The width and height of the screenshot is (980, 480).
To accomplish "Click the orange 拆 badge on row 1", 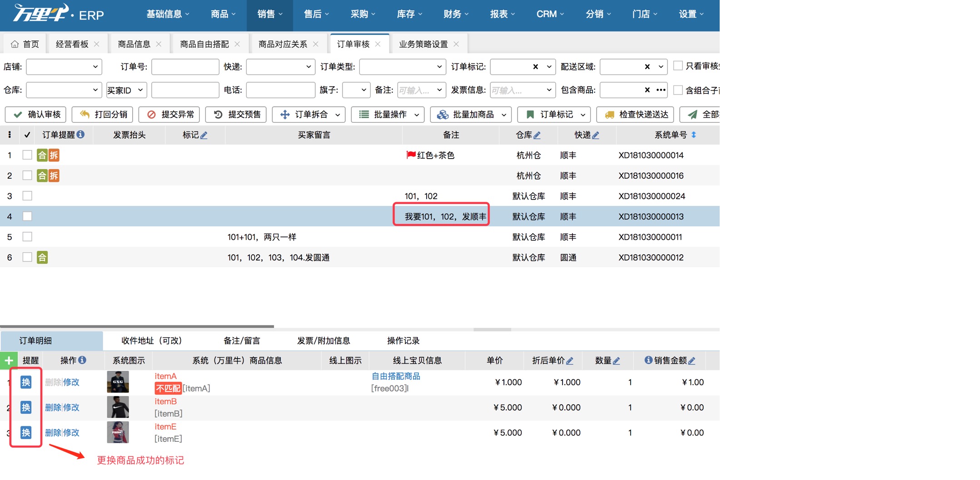I will click(54, 155).
